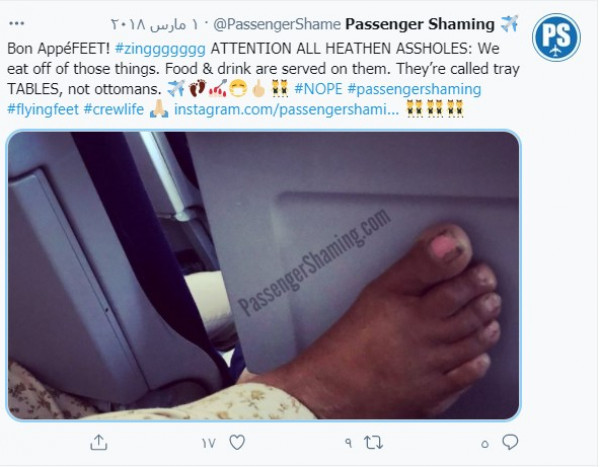The width and height of the screenshot is (600, 467).
Task: Open the three-dot more options menu
Action: 16,24
